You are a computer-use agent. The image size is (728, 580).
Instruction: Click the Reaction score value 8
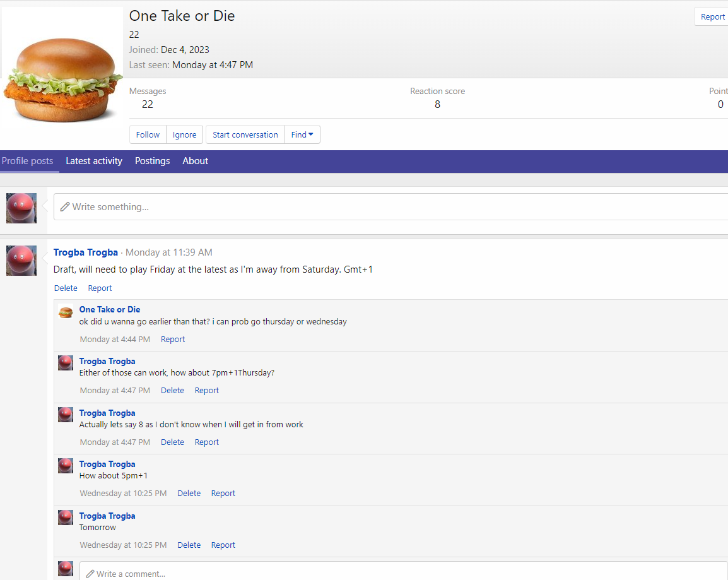[437, 105]
